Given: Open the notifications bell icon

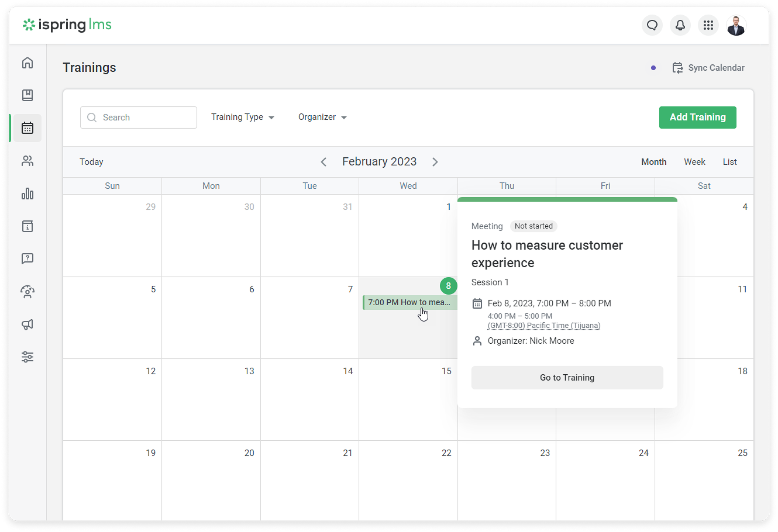Looking at the screenshot, I should click(x=680, y=25).
